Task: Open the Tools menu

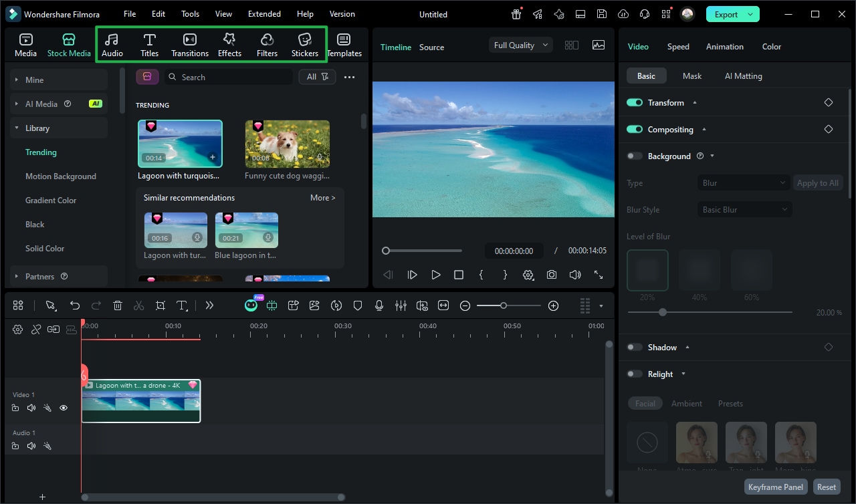Action: 190,13
